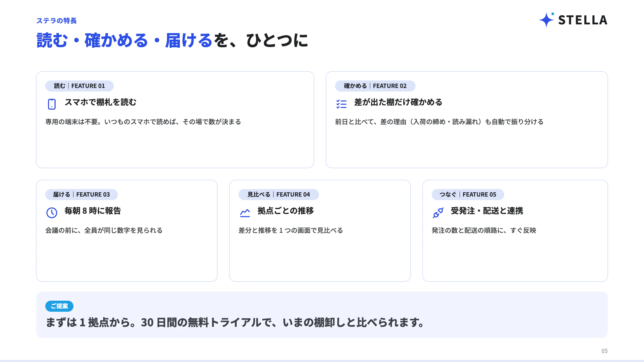Click the ご提案 blue pill label

click(59, 306)
